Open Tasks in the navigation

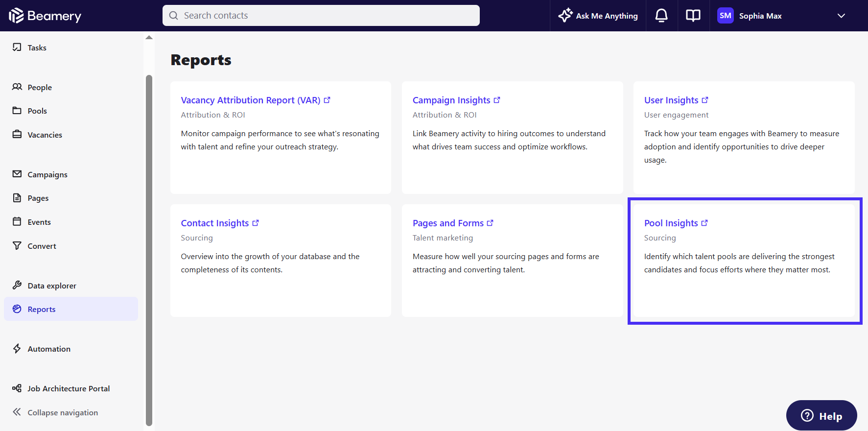tap(37, 48)
